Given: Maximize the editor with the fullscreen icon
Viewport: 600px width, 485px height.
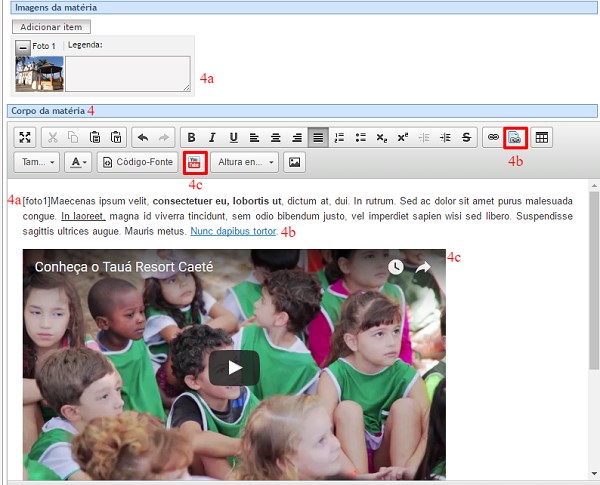Looking at the screenshot, I should click(x=25, y=137).
